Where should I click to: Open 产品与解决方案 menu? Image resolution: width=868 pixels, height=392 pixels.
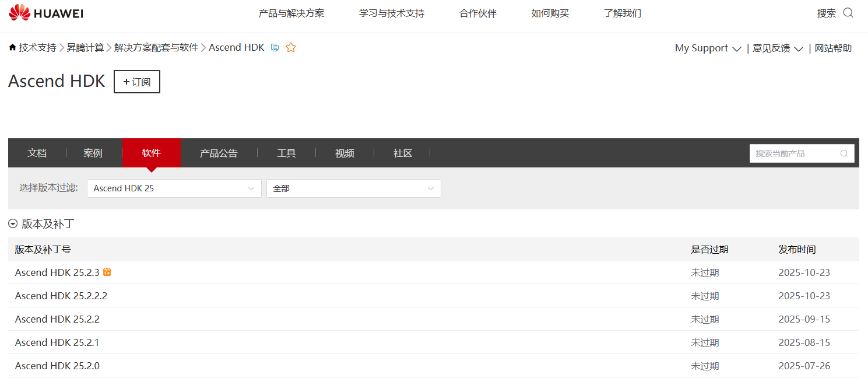pos(291,13)
